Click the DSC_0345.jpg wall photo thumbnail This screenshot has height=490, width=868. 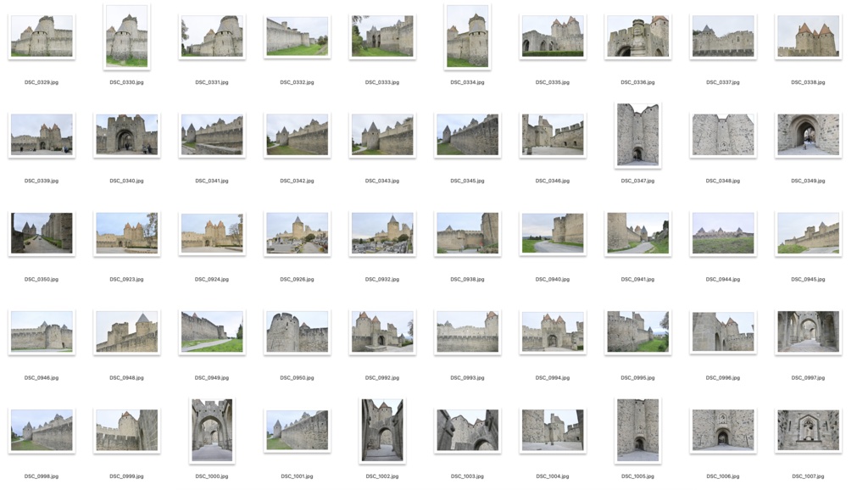coord(468,135)
